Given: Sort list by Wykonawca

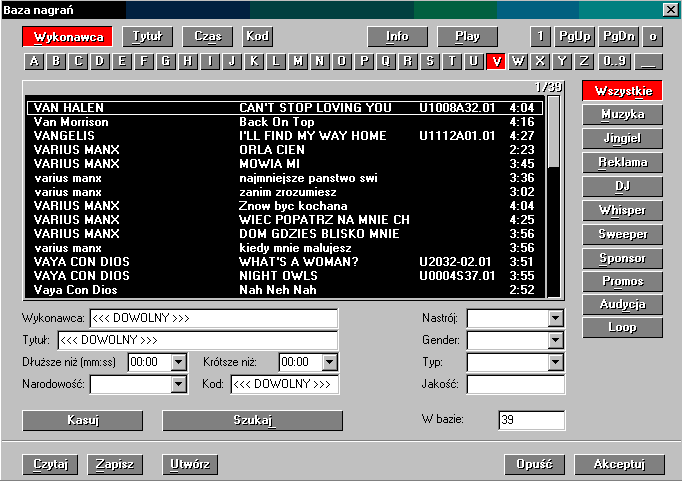Looking at the screenshot, I should click(x=67, y=37).
